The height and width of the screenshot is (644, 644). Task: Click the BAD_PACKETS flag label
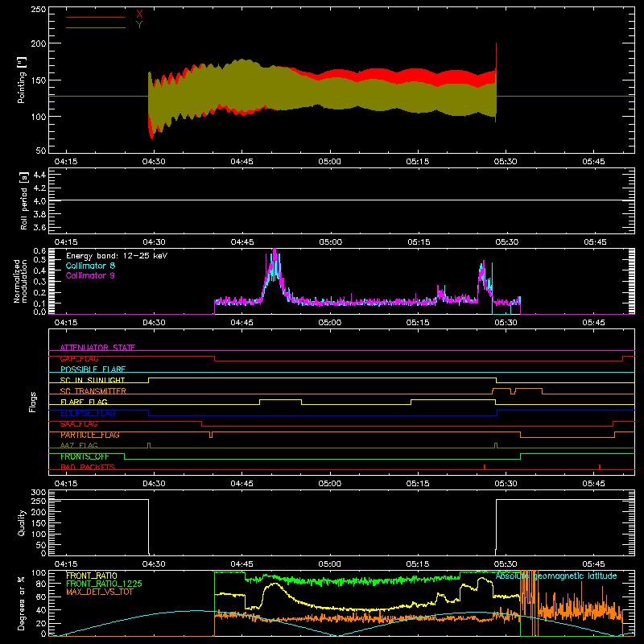click(x=88, y=467)
